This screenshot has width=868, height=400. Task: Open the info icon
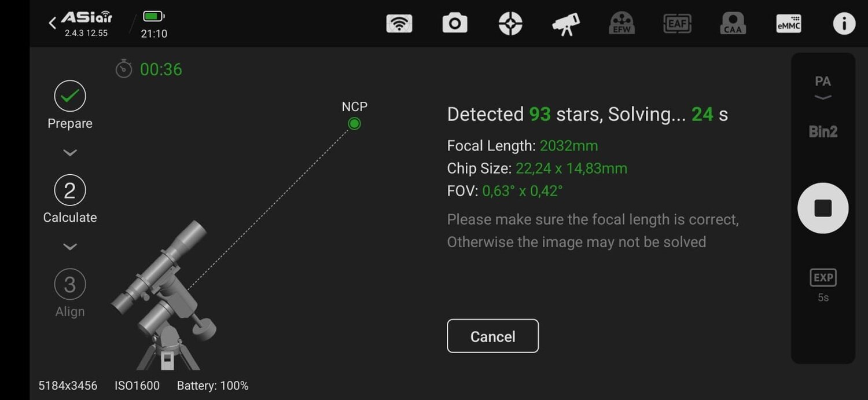[844, 24]
